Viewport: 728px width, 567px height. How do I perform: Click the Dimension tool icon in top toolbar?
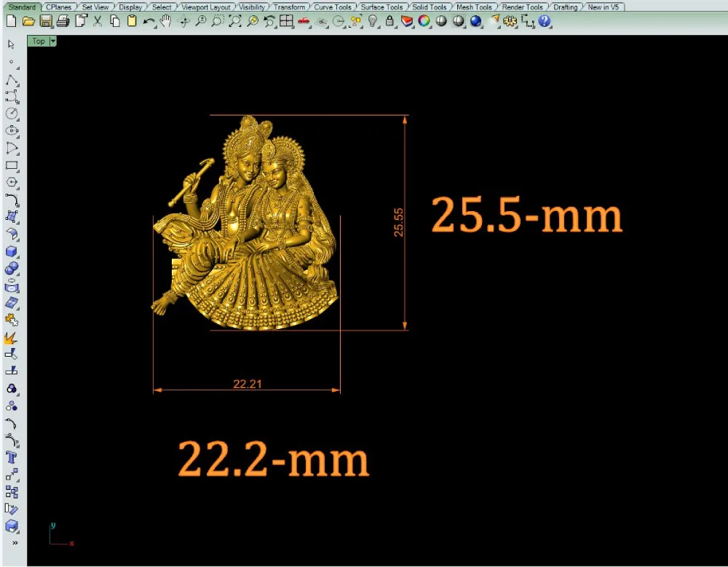click(x=527, y=21)
